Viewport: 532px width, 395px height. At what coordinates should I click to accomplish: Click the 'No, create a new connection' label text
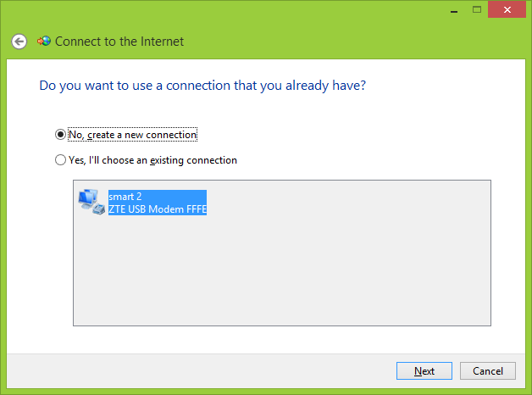pos(132,134)
